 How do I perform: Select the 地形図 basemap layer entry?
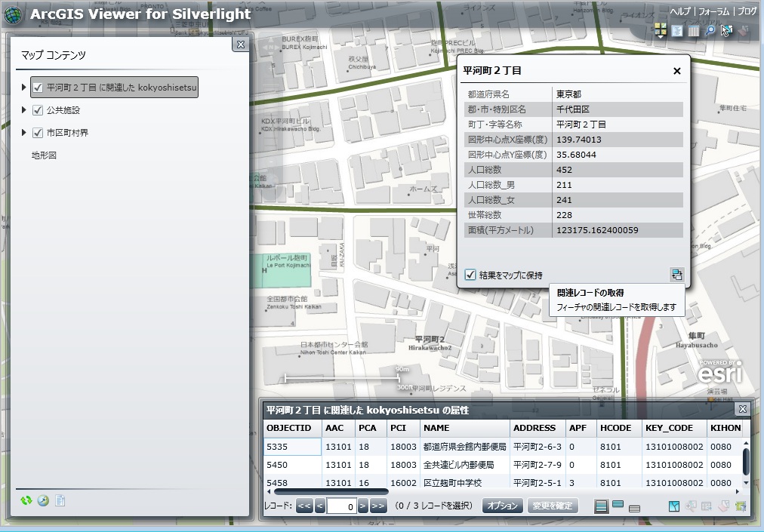coord(45,155)
